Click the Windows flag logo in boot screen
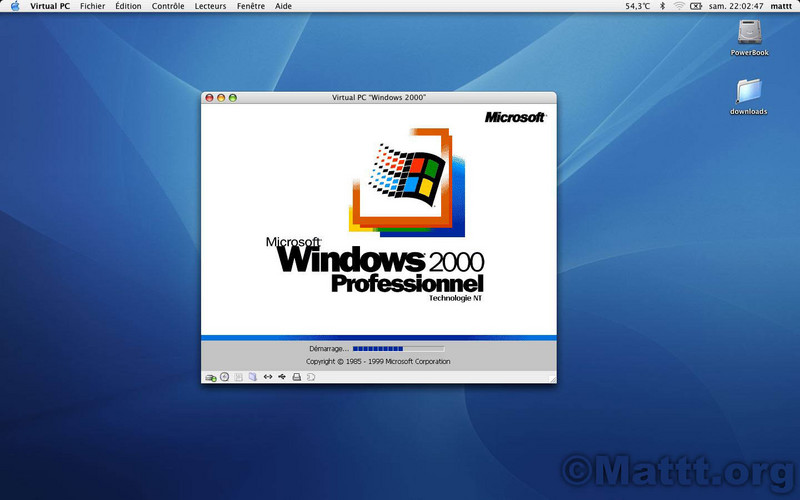This screenshot has width=800, height=500. [407, 174]
